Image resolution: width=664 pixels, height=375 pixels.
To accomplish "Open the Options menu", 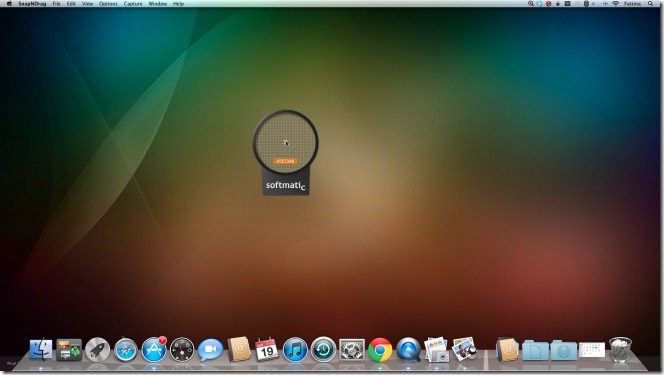I will click(x=108, y=3).
